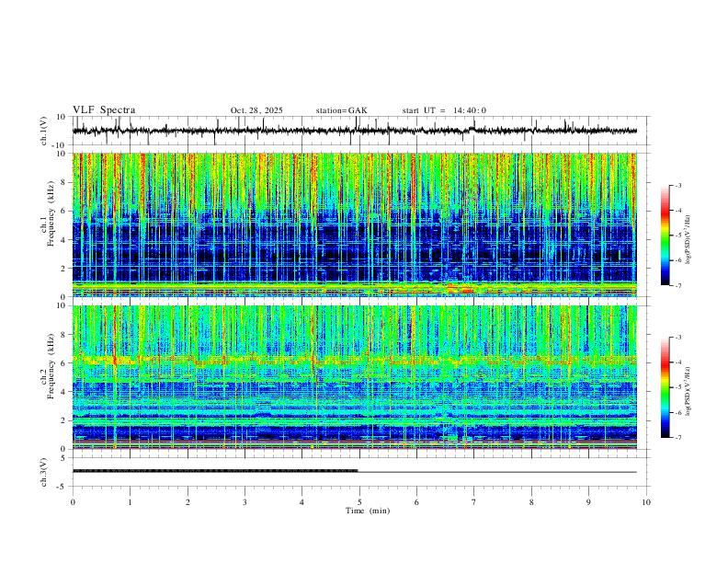The image size is (728, 563).
Task: Click the ch.2 spectrogram color scale bar
Action: 665,387
